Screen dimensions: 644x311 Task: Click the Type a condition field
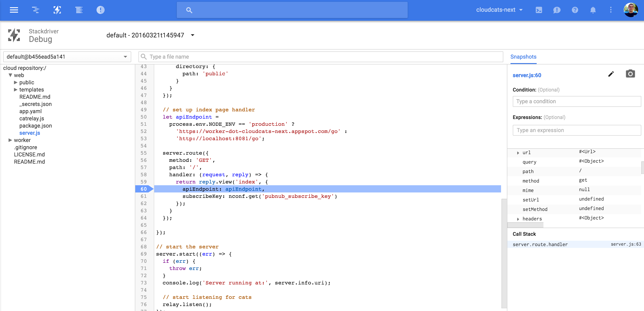[x=577, y=101]
